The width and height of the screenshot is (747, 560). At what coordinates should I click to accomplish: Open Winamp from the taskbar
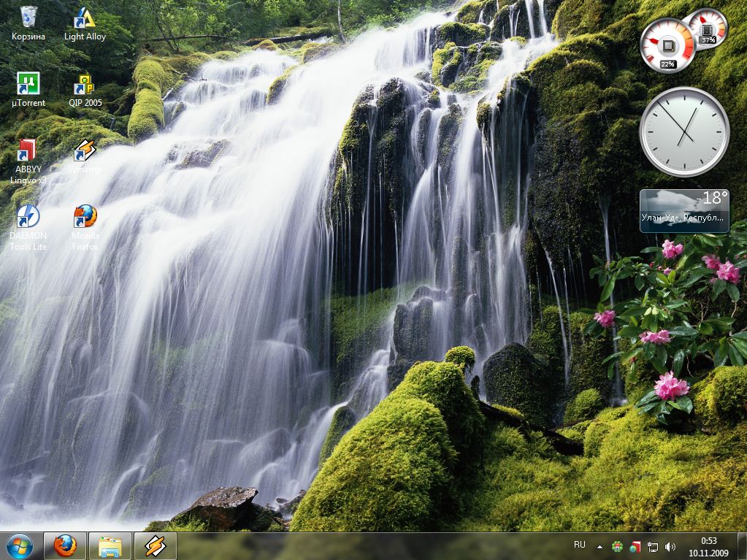pos(155,545)
